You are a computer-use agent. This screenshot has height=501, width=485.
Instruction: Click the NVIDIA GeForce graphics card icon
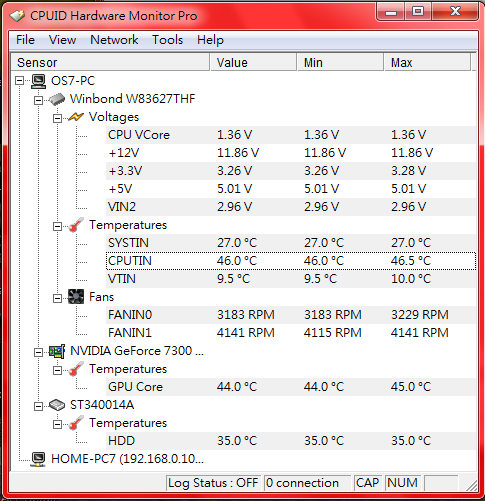57,351
